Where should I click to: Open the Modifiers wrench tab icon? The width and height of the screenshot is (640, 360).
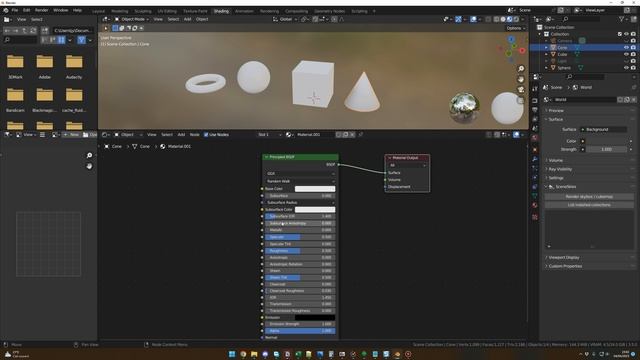[x=535, y=159]
